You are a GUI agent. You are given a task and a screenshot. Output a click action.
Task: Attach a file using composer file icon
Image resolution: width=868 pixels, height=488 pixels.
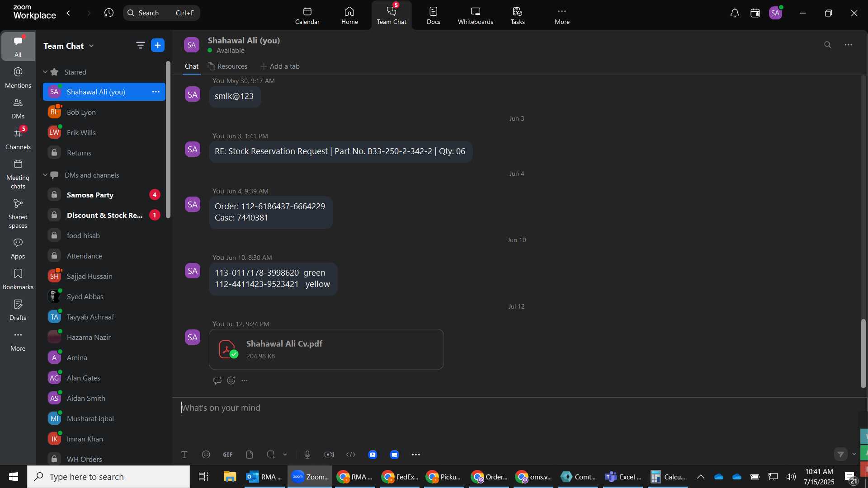[x=250, y=455]
